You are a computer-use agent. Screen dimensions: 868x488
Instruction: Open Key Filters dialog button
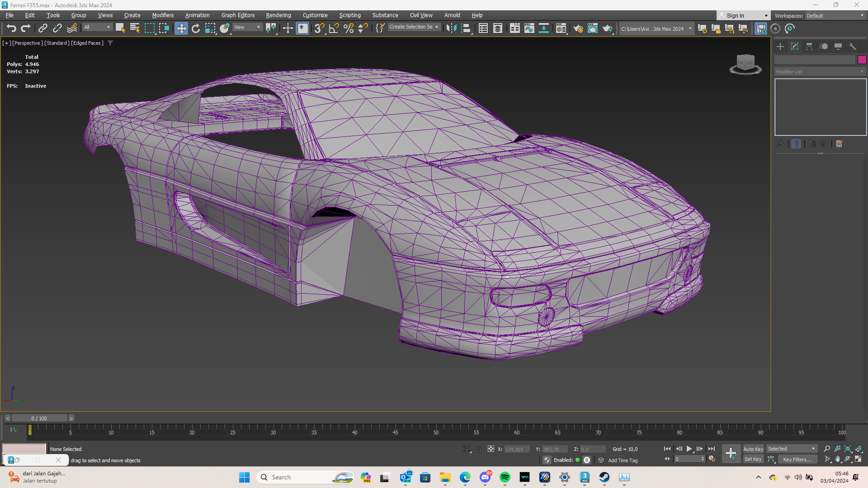pyautogui.click(x=797, y=459)
